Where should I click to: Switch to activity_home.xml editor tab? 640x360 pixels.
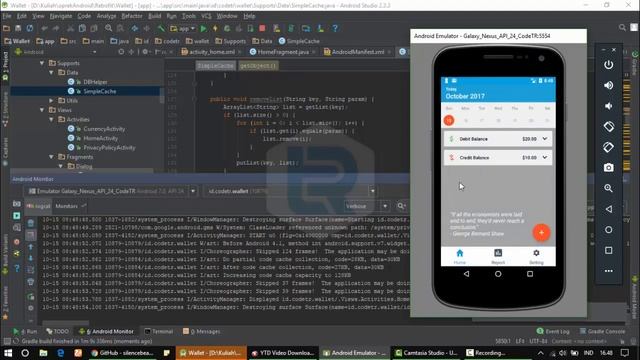point(211,52)
